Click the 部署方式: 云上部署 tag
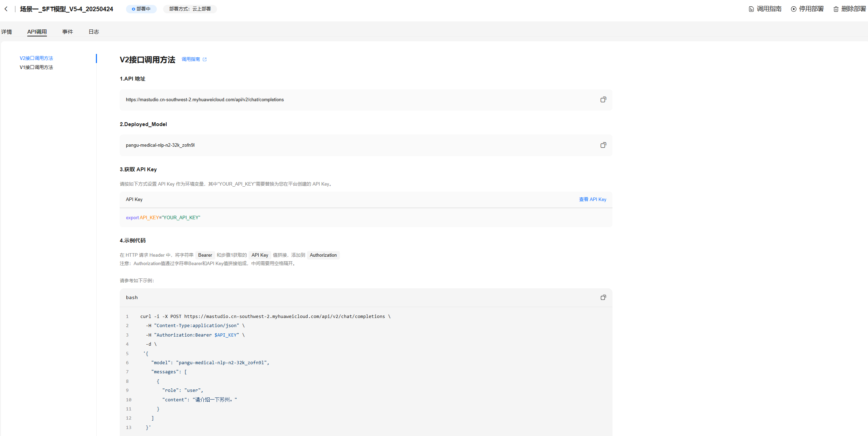The image size is (868, 436). point(190,9)
